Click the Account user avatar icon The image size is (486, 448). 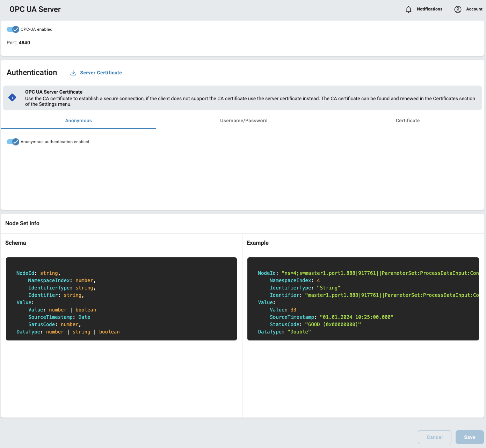(x=458, y=9)
